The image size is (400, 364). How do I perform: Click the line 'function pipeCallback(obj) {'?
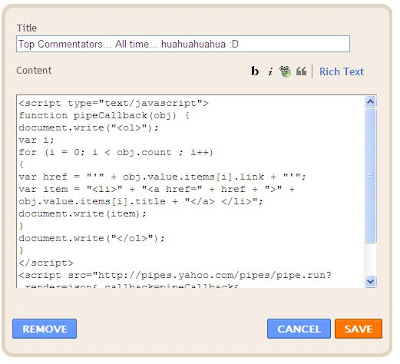point(104,116)
